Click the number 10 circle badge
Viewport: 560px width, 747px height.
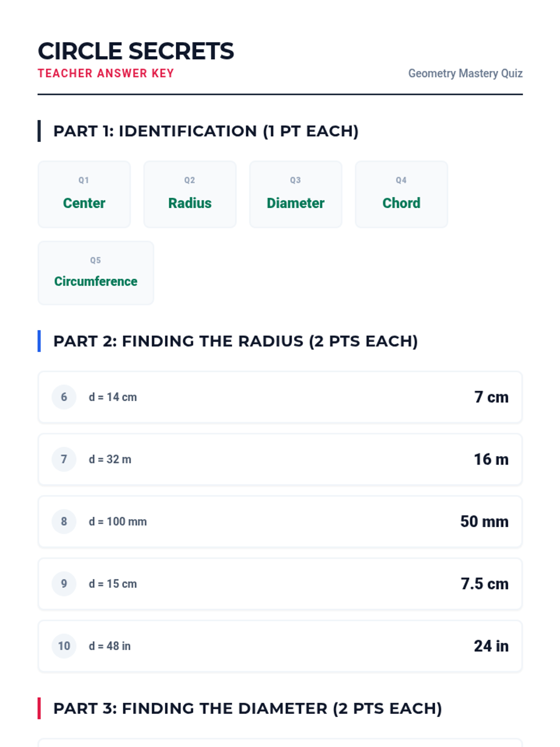(x=64, y=646)
